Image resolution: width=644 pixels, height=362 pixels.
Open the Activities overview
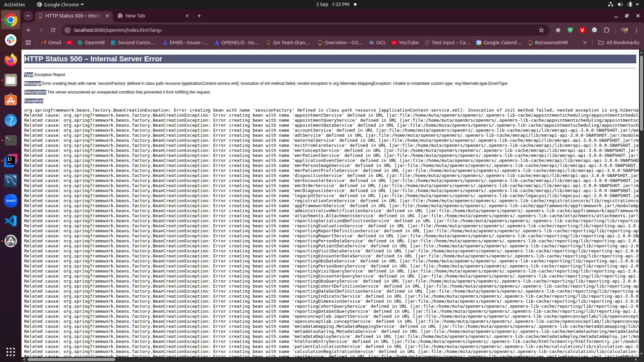(14, 4)
